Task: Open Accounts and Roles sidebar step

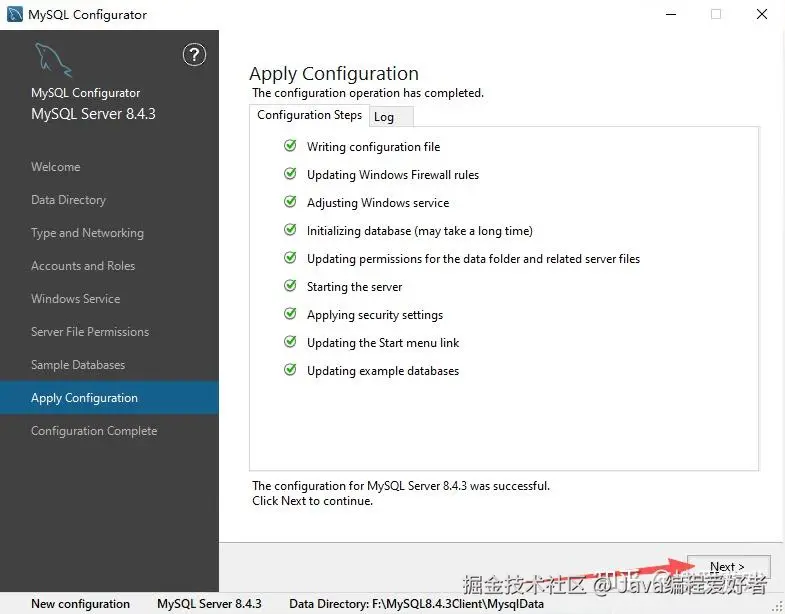Action: (x=83, y=266)
